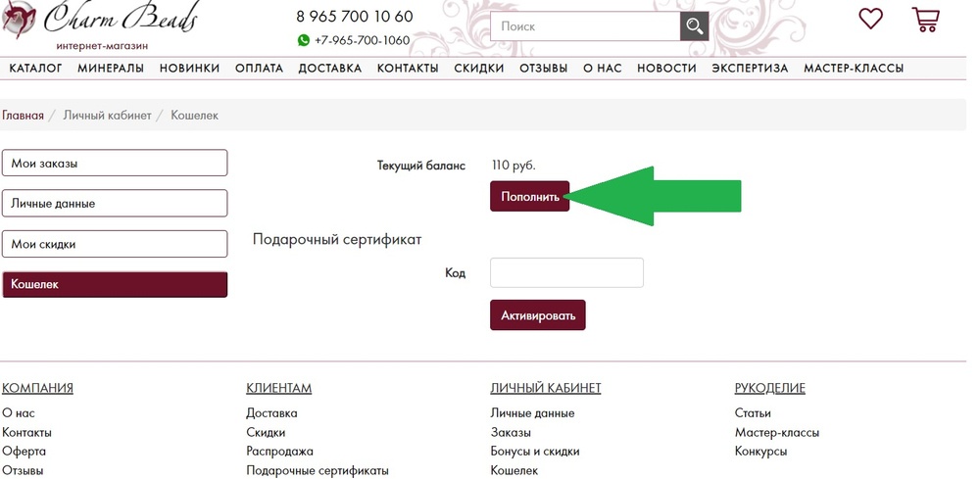Click the Главная breadcrumb link
Screen dimensions: 980x479
[x=24, y=116]
